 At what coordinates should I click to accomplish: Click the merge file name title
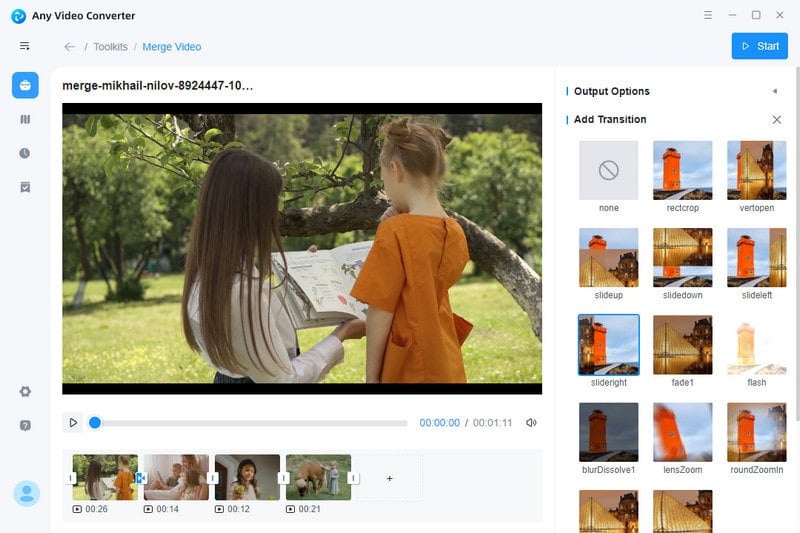pos(158,86)
